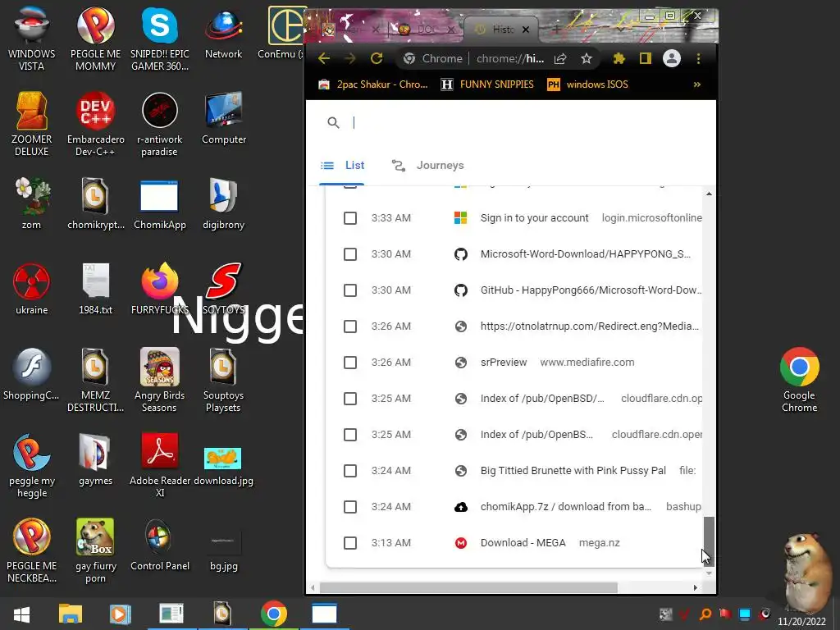Check the srPreview mediafire entry checkbox
Image resolution: width=840 pixels, height=630 pixels.
pos(350,363)
